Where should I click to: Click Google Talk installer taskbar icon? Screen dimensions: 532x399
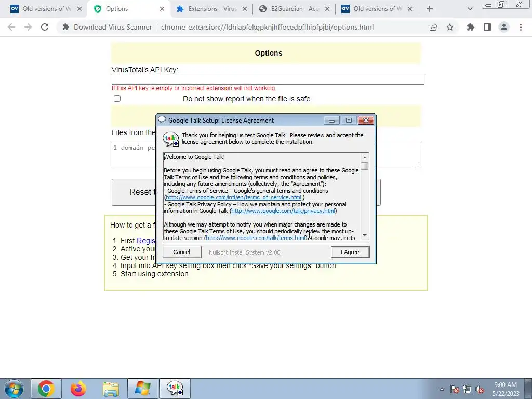pyautogui.click(x=175, y=389)
